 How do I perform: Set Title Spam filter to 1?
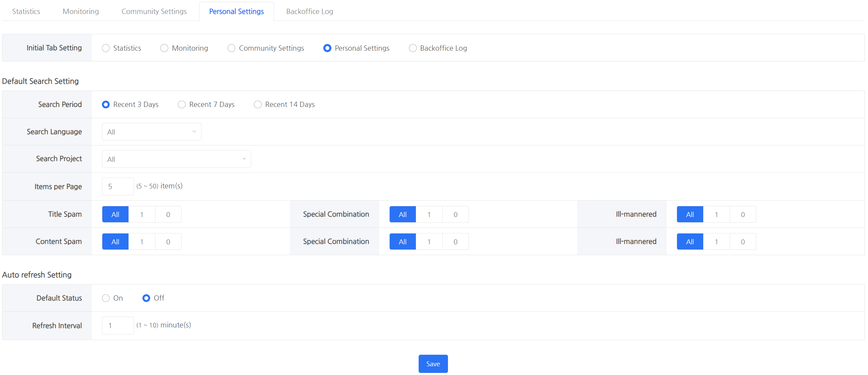[142, 215]
